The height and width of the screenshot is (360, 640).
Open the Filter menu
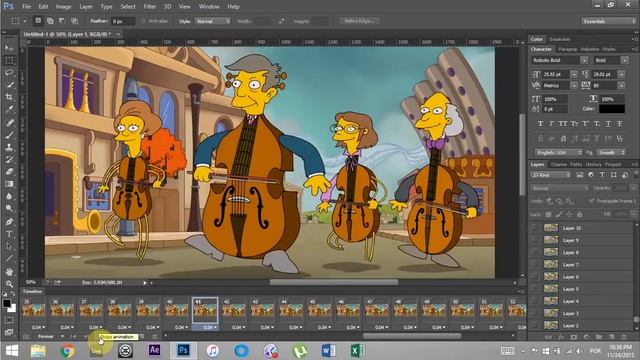click(149, 7)
